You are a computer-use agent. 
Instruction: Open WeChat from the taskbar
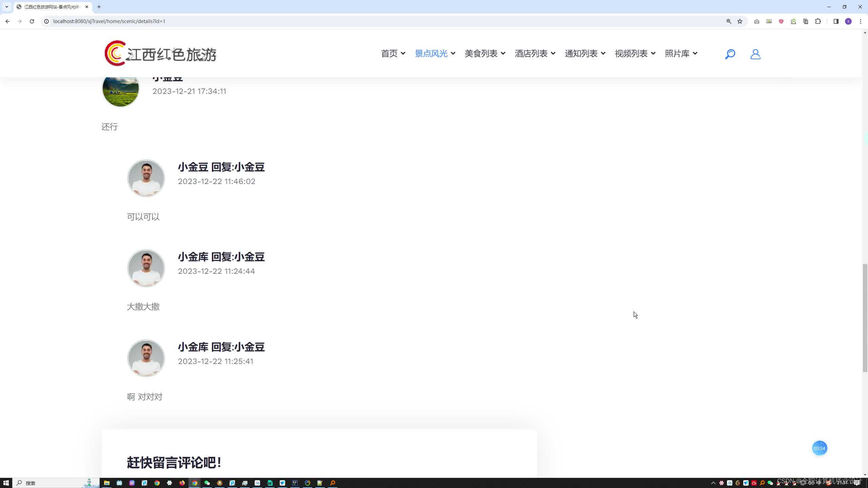pyautogui.click(x=207, y=483)
